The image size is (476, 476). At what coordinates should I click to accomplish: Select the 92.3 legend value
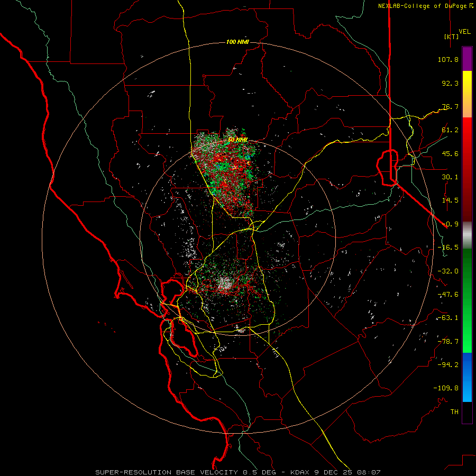[450, 83]
